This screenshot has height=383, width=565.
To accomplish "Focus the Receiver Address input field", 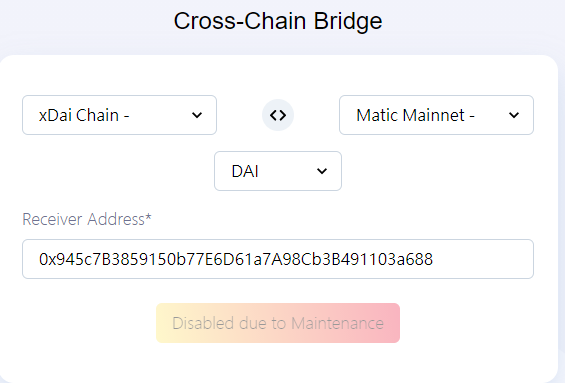I will [278, 259].
